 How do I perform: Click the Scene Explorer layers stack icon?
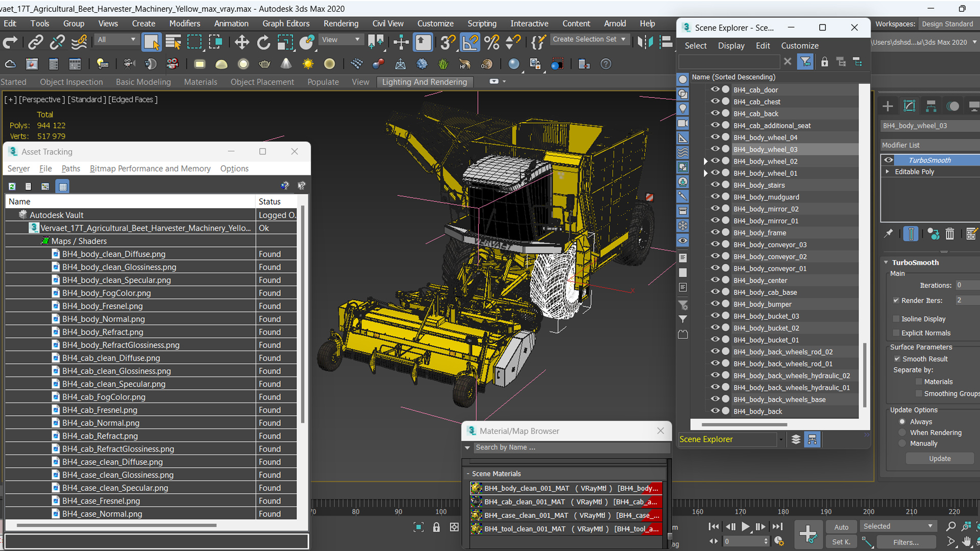[796, 439]
